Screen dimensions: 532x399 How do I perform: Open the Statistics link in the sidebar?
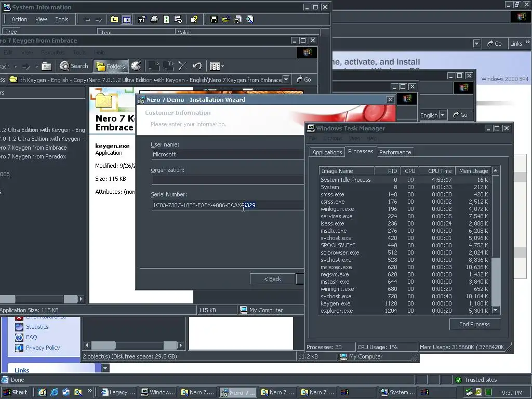coord(37,327)
